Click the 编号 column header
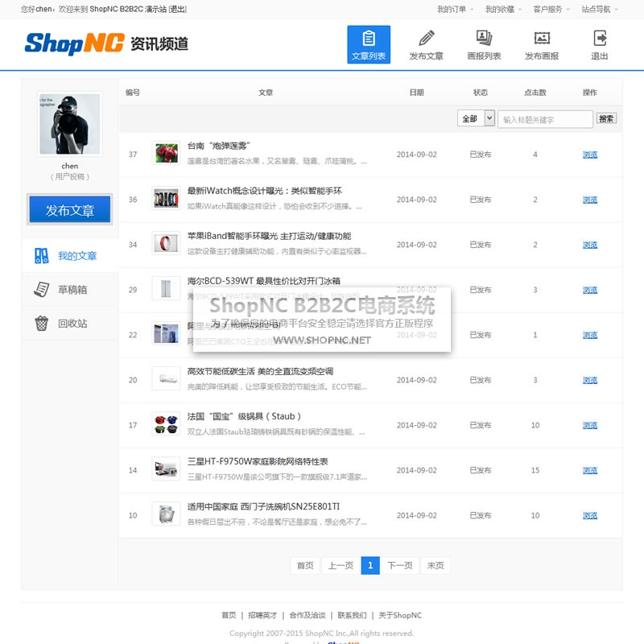The width and height of the screenshot is (644, 644). [x=132, y=93]
